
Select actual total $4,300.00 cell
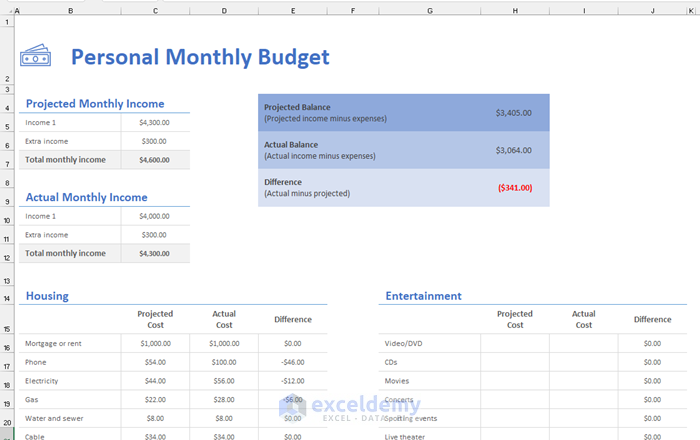click(154, 253)
